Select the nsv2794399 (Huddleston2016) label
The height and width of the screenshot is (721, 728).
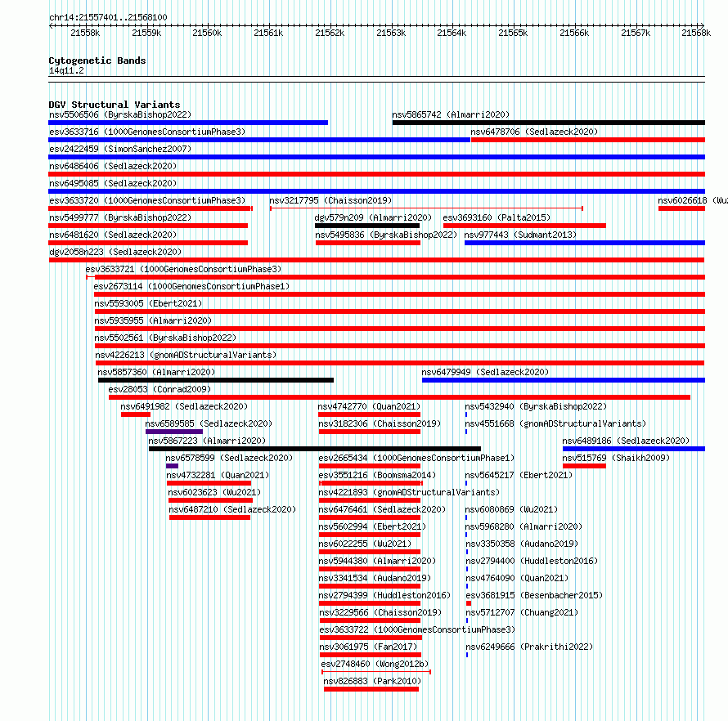384,595
